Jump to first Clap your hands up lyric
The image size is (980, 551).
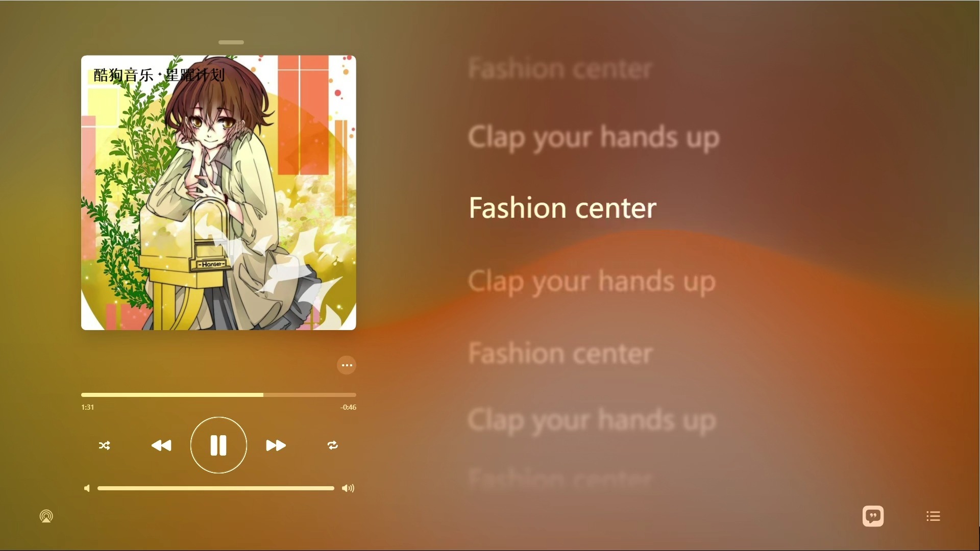click(x=594, y=138)
